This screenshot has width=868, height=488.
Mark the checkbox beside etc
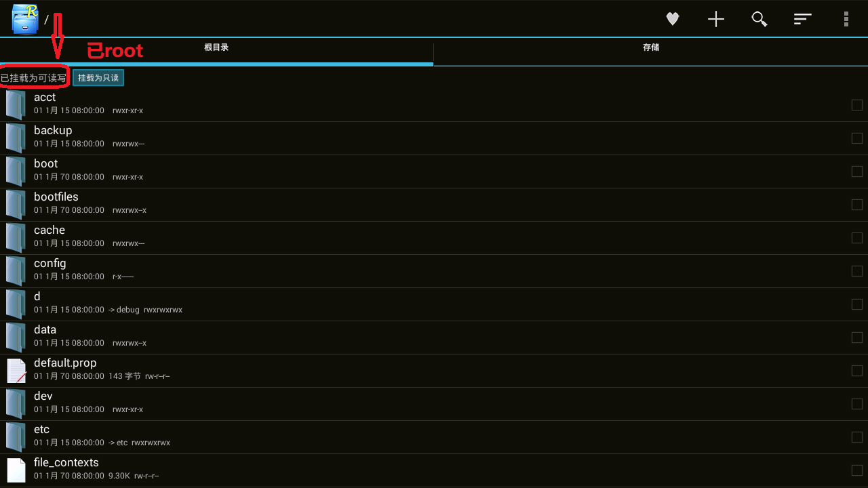(x=857, y=437)
